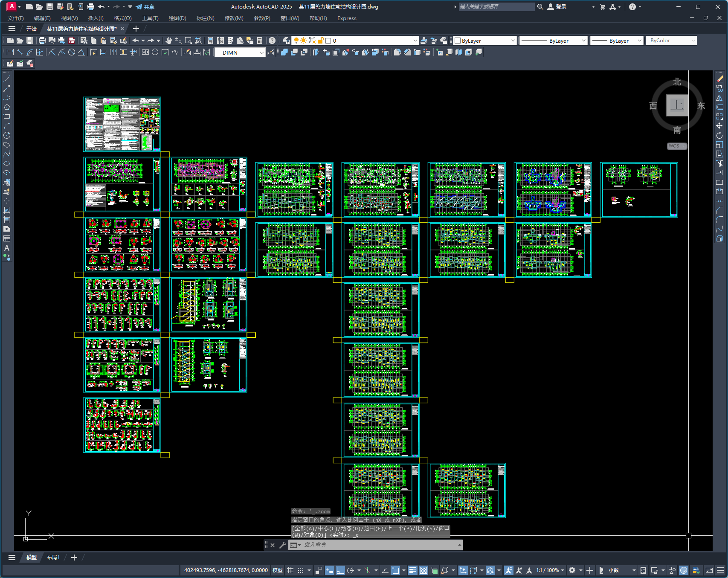Toggle dynamic input in status bar
Image resolution: width=728 pixels, height=578 pixels.
coord(329,570)
